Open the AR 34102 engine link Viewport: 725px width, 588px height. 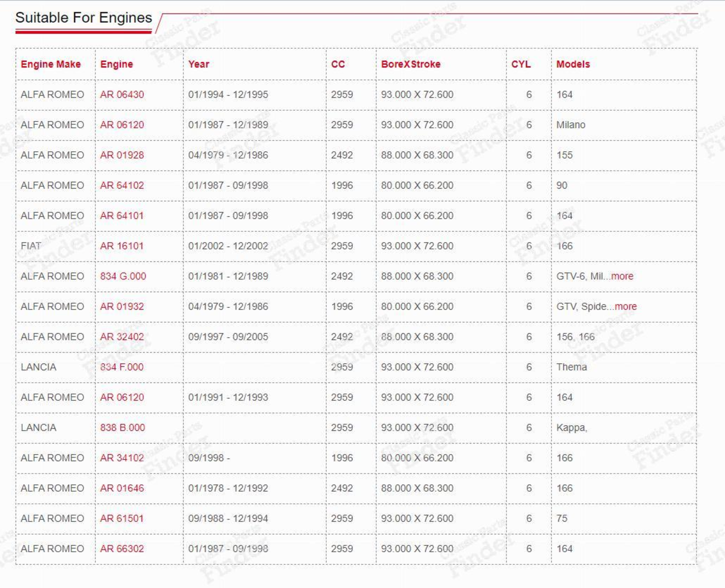[122, 458]
